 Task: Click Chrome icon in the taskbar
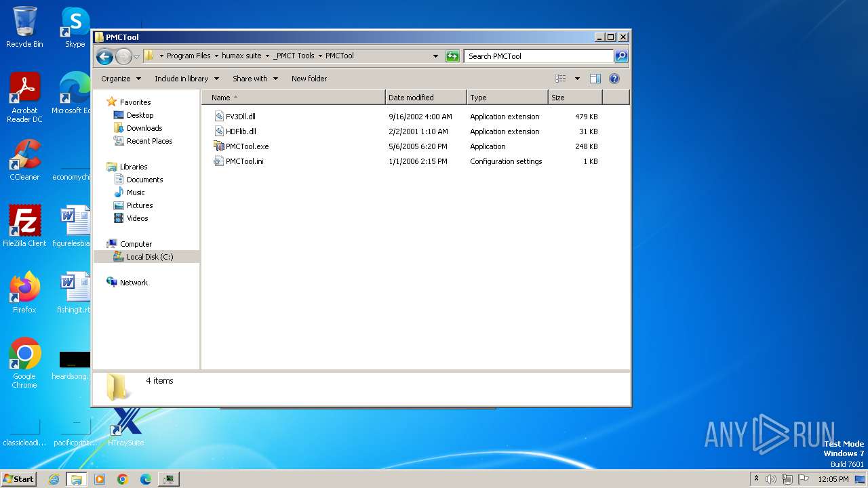click(x=123, y=479)
